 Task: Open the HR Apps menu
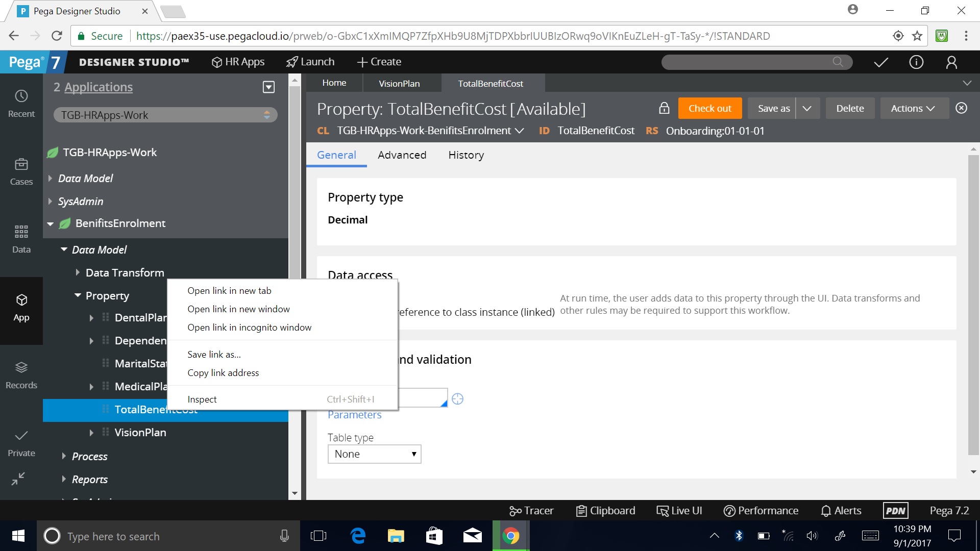[238, 62]
